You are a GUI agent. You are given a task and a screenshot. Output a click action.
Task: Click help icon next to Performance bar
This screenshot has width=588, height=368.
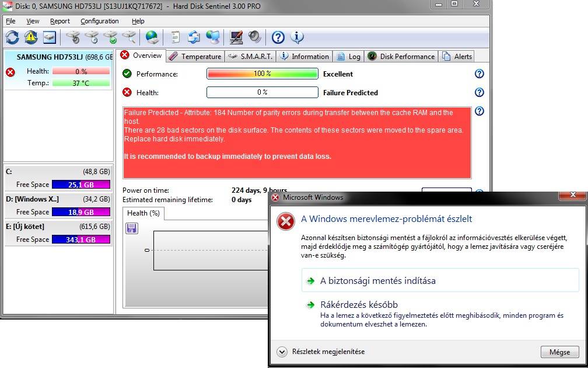[479, 74]
